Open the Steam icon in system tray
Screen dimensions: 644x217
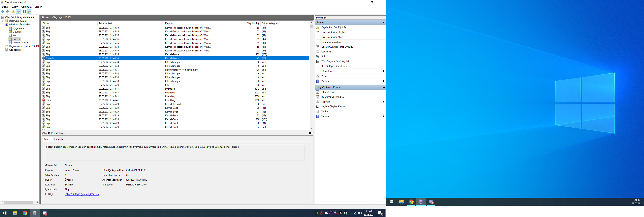pyautogui.click(x=355, y=213)
